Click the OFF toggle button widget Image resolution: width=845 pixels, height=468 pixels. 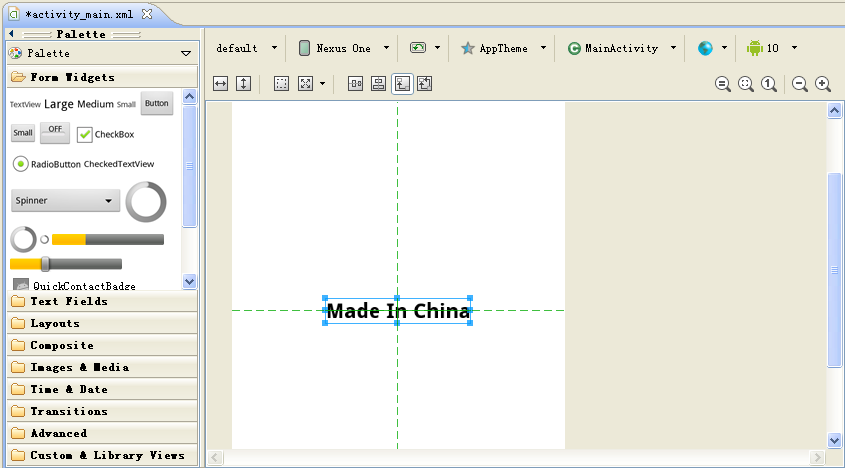click(55, 133)
